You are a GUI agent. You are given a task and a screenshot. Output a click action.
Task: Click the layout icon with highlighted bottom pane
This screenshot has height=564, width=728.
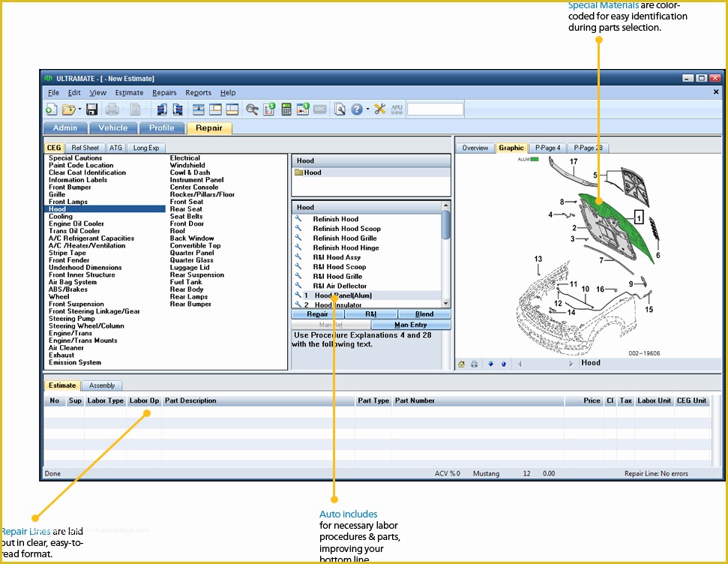(232, 109)
